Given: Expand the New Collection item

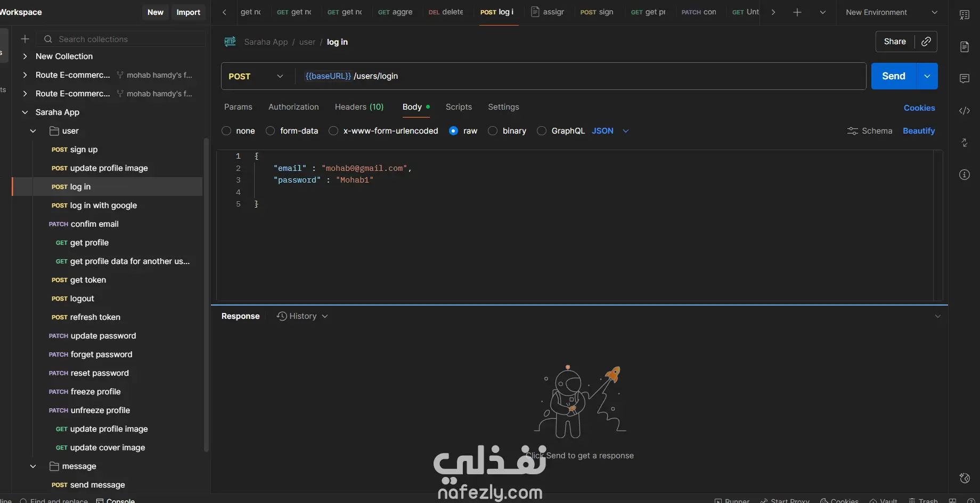Looking at the screenshot, I should coord(25,56).
